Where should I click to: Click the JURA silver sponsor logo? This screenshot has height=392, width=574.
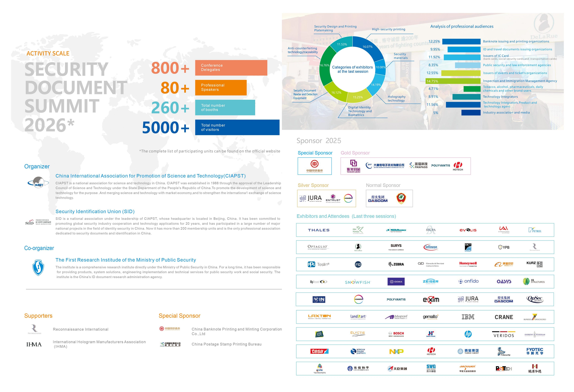pyautogui.click(x=311, y=198)
